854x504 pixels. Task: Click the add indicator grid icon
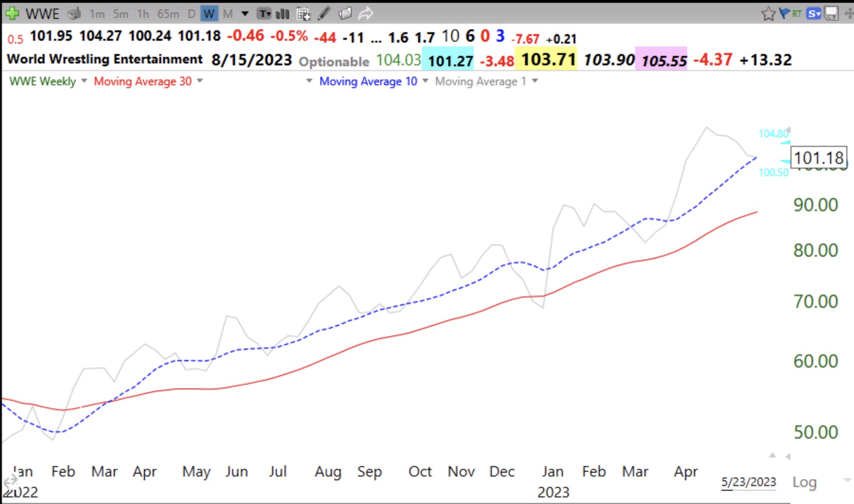click(303, 14)
